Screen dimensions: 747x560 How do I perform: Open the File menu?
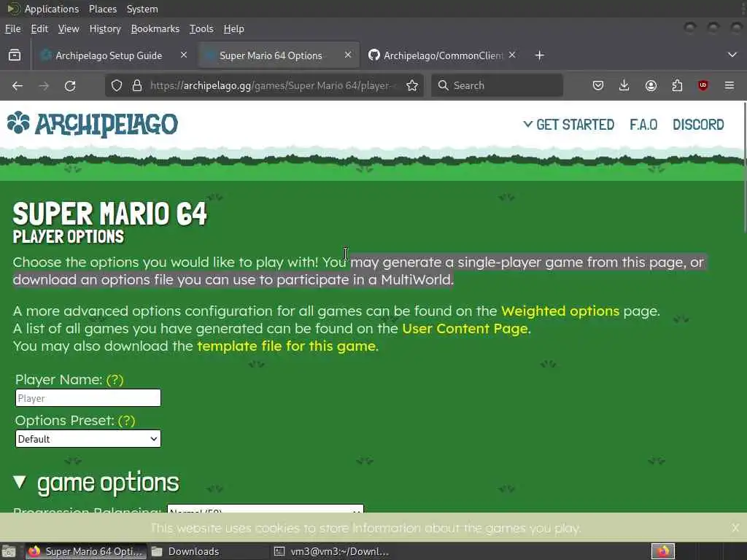[13, 29]
